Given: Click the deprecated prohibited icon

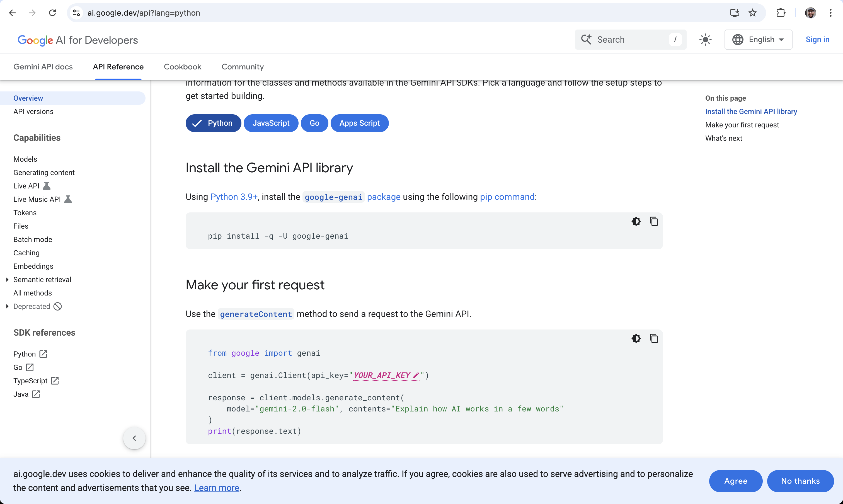Looking at the screenshot, I should tap(58, 306).
